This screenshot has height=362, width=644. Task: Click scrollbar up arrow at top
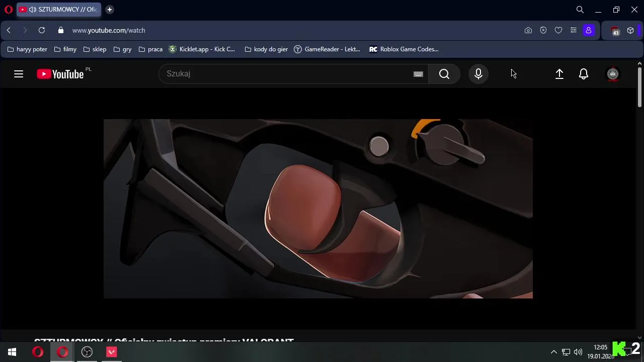tap(640, 63)
